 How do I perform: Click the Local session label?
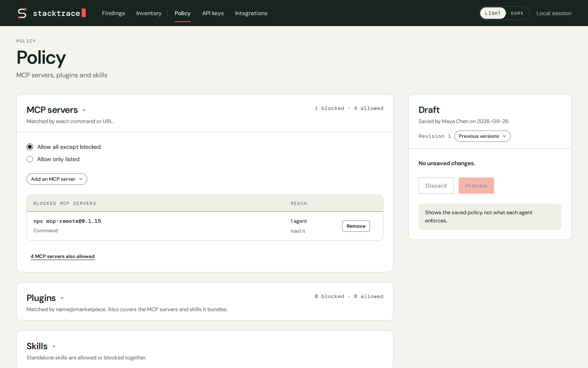(x=554, y=13)
